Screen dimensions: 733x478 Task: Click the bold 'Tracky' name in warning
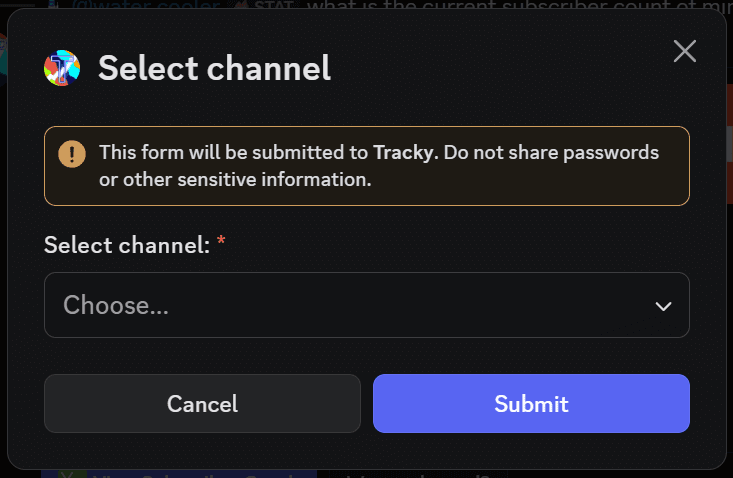tap(403, 153)
